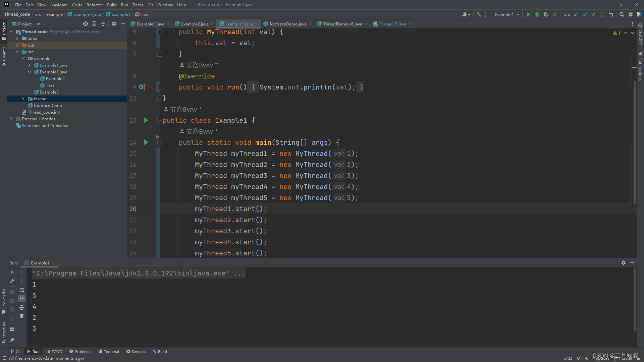Image resolution: width=644 pixels, height=362 pixels.
Task: Open user account dropdown icon
Action: [466, 14]
